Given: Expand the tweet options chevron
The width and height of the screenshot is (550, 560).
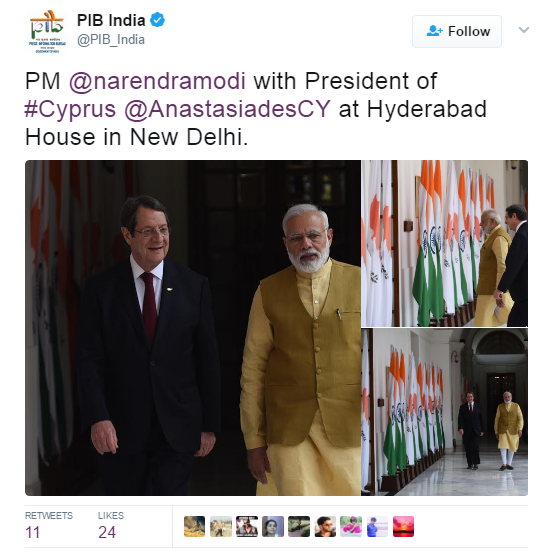Looking at the screenshot, I should coord(524,30).
